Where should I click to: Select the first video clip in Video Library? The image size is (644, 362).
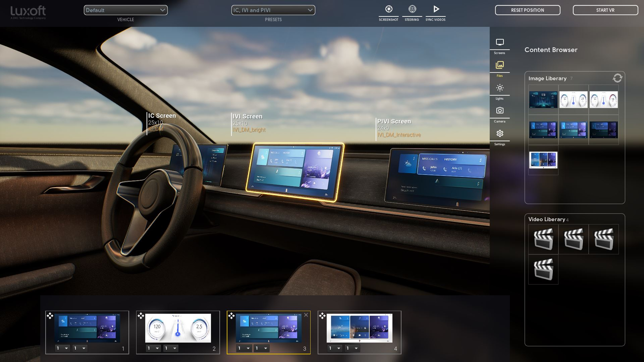point(543,240)
